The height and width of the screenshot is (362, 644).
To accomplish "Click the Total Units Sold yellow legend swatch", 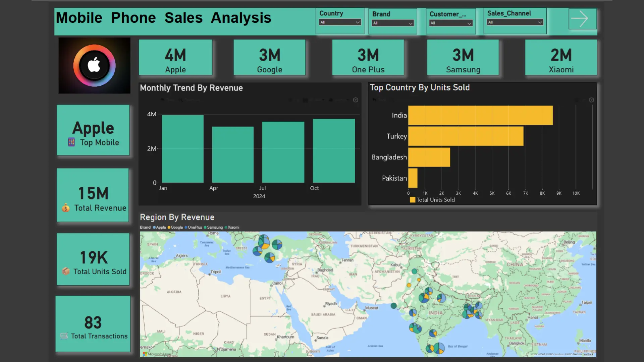I will coord(413,200).
